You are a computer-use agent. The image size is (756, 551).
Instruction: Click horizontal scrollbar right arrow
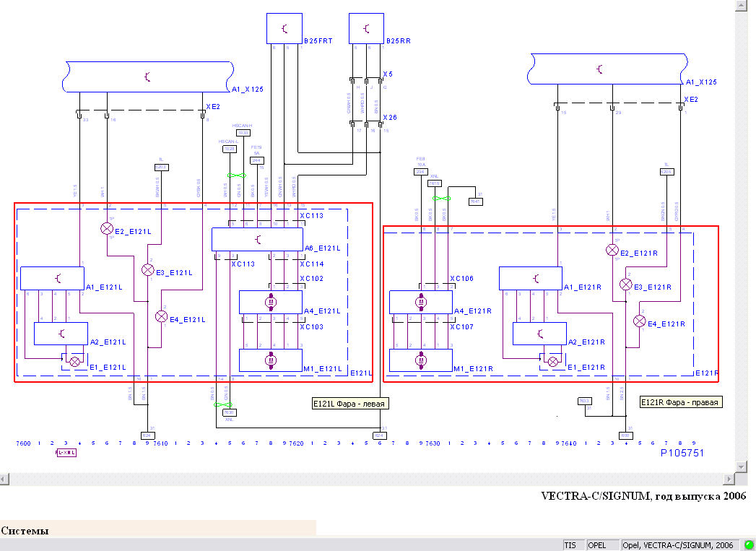click(729, 479)
